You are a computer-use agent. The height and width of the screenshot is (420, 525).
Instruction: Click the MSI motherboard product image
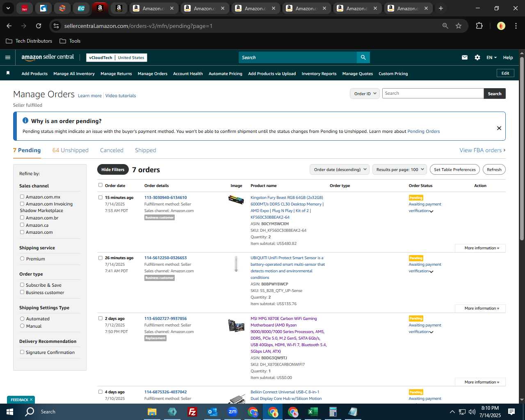236,325
